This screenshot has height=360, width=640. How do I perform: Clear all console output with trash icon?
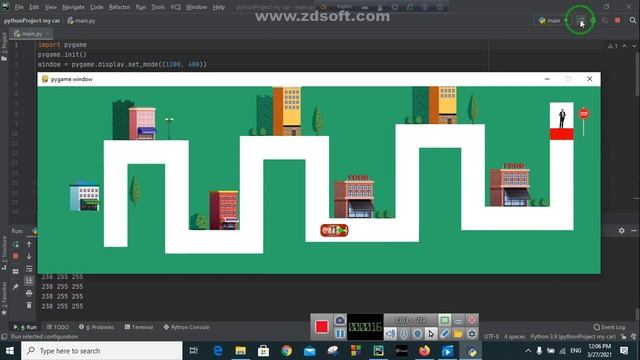(x=29, y=305)
